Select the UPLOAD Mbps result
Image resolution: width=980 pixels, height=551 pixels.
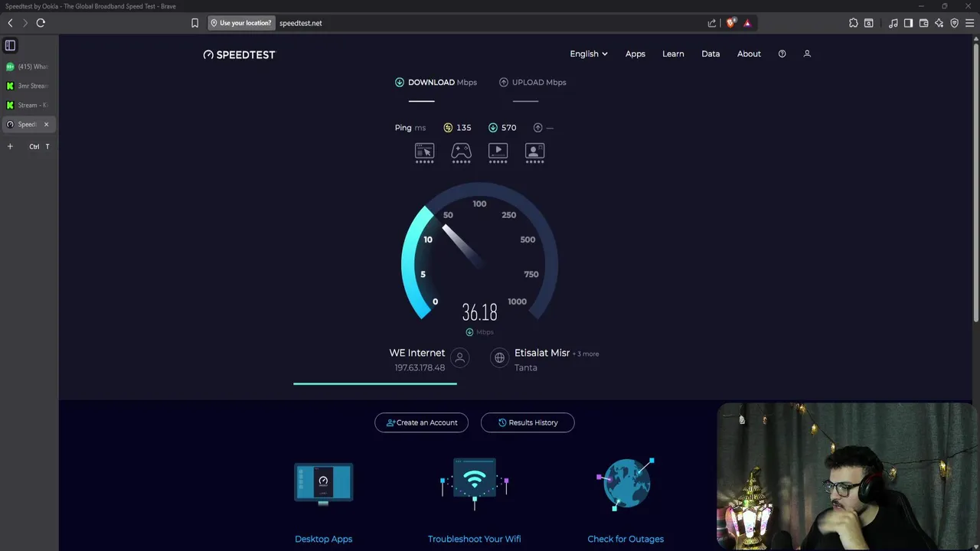pyautogui.click(x=533, y=82)
